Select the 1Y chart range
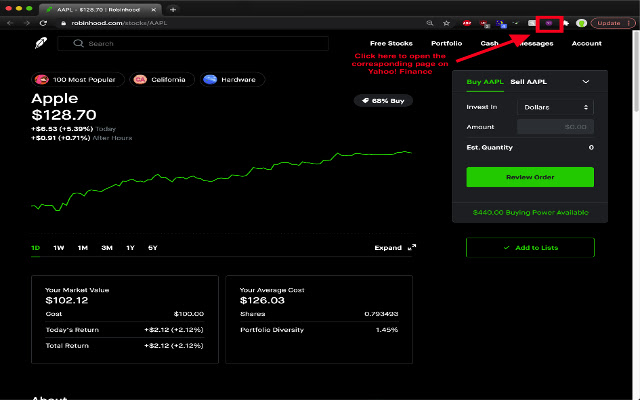Screen dimensions: 640x400 (x=130, y=248)
